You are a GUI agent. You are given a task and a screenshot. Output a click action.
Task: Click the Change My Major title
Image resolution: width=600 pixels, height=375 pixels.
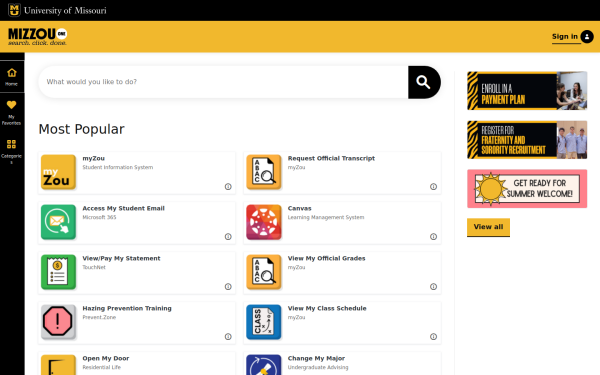pos(316,359)
